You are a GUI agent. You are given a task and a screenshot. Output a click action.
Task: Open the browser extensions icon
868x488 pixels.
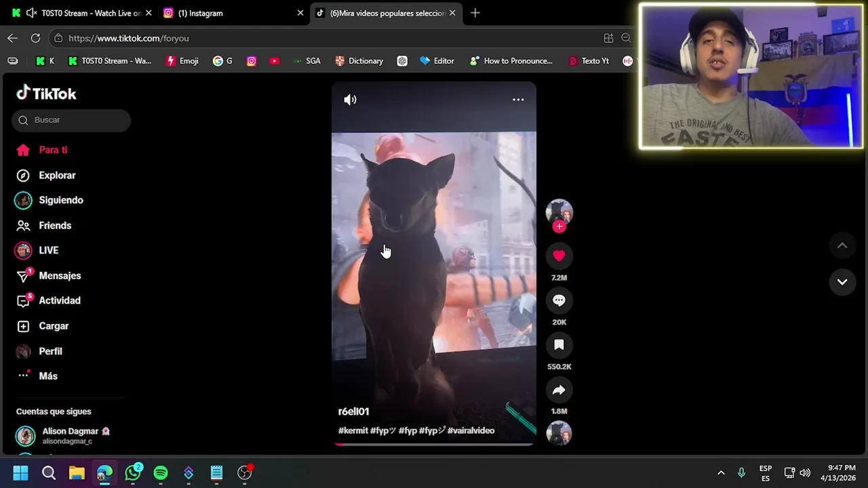click(x=608, y=38)
